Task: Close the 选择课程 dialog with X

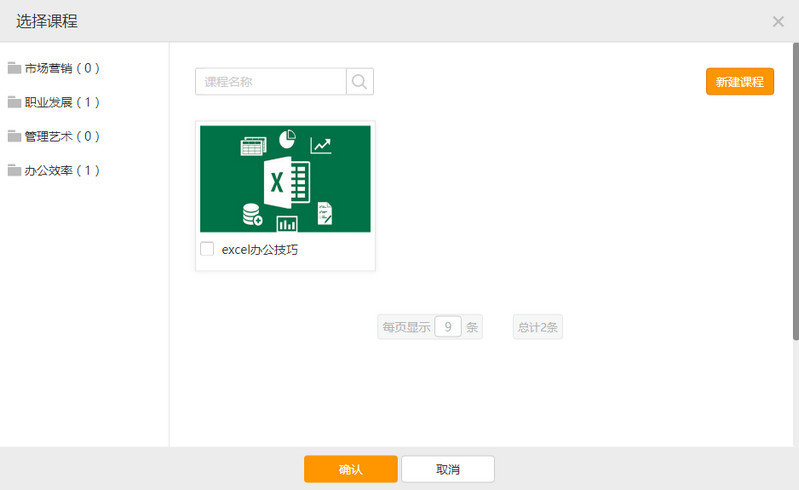Action: point(778,21)
